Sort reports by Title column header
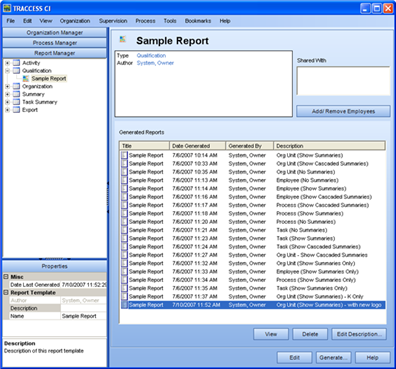This screenshot has width=396, height=369. pyautogui.click(x=144, y=146)
